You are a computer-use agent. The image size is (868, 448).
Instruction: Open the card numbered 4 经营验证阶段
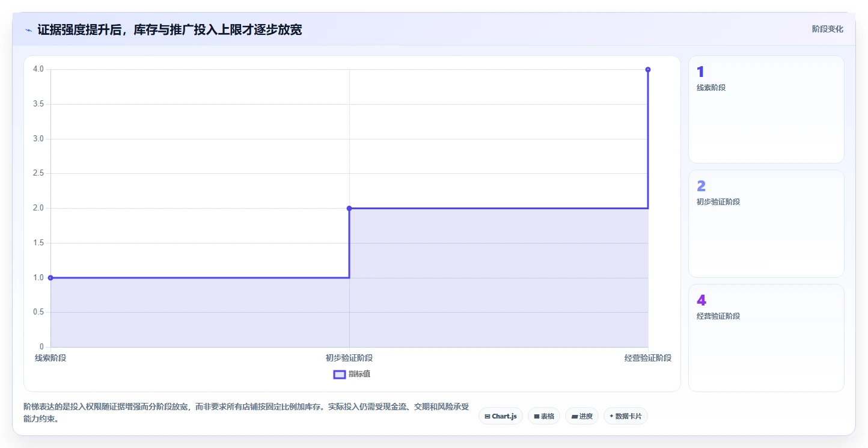(766, 338)
